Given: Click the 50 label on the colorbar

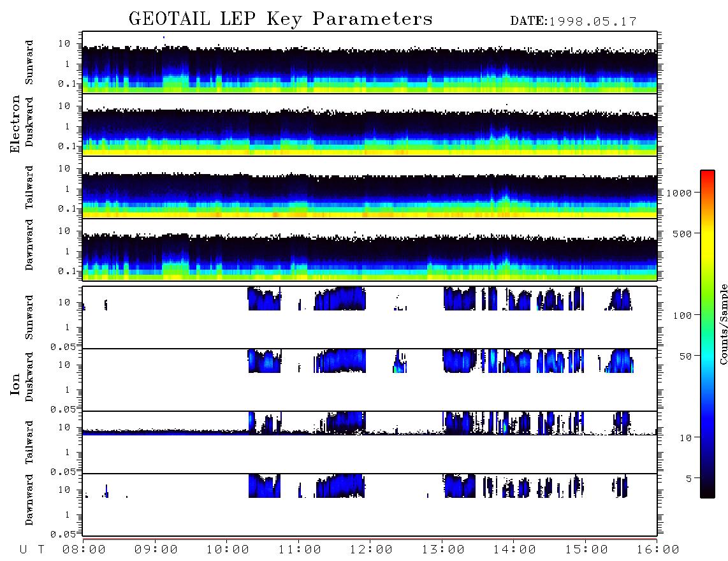Looking at the screenshot, I should (x=685, y=356).
